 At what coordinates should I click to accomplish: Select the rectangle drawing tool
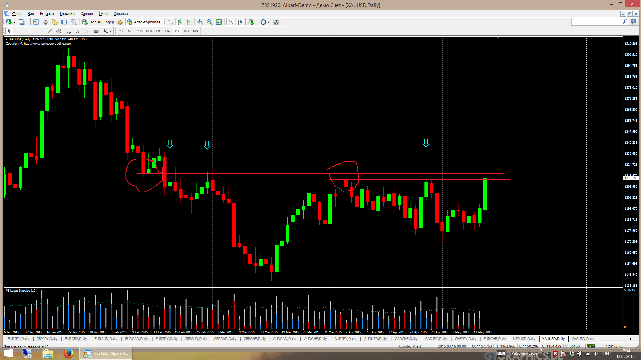96,31
